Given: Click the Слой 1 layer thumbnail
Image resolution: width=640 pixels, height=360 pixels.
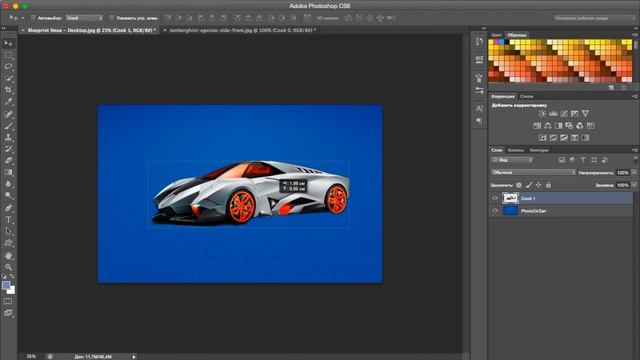Looking at the screenshot, I should (x=510, y=198).
